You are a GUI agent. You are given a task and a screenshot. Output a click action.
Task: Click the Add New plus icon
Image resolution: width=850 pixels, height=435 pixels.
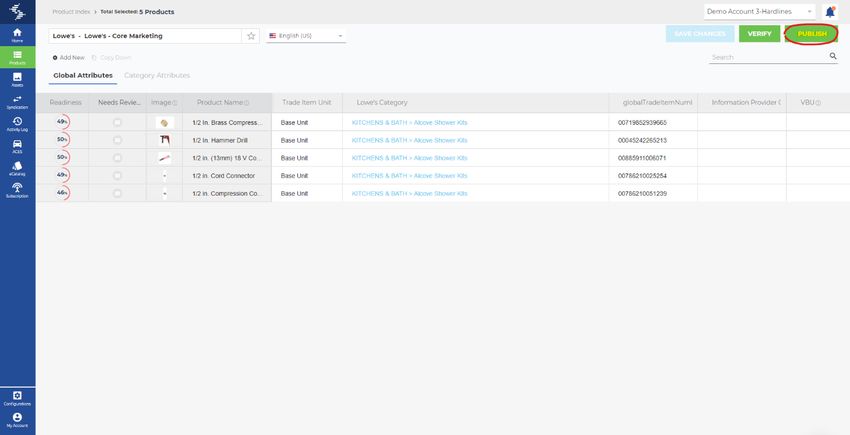(x=55, y=57)
